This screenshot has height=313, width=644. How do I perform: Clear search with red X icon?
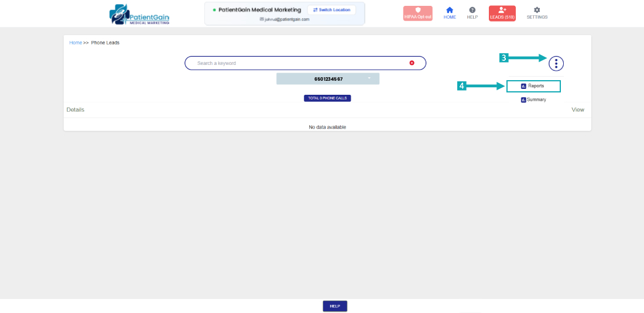[412, 63]
